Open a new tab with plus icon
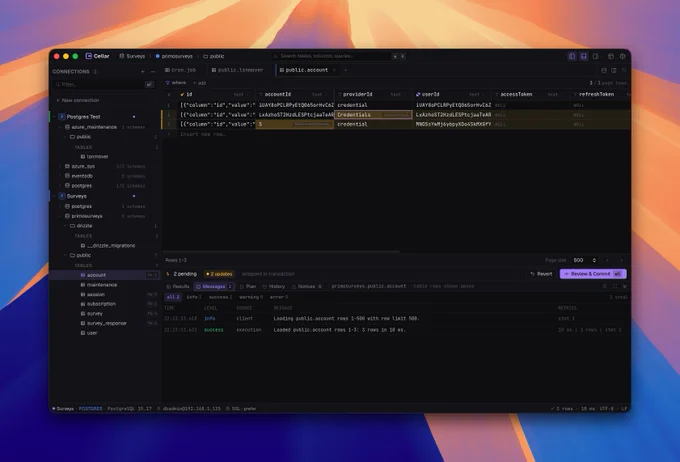The width and height of the screenshot is (680, 462). tap(346, 70)
